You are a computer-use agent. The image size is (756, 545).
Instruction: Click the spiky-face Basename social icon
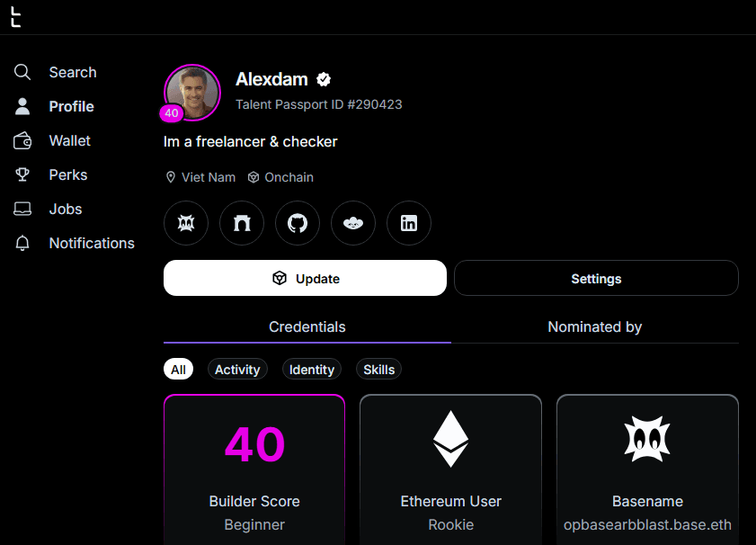pos(186,223)
